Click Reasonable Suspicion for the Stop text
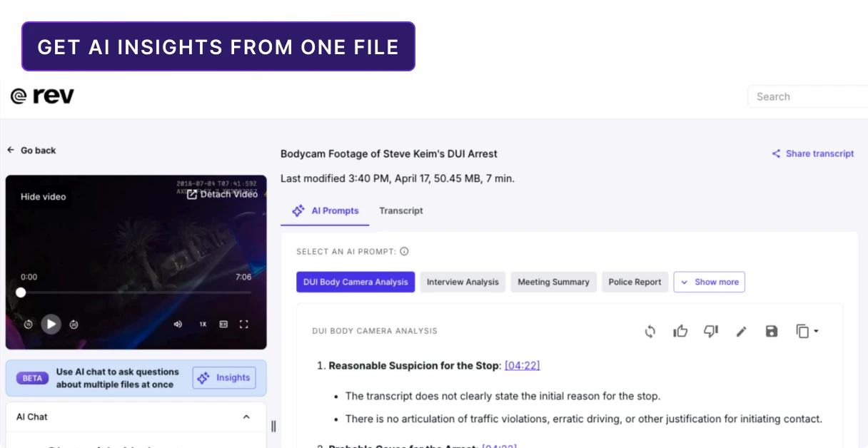 [413, 365]
